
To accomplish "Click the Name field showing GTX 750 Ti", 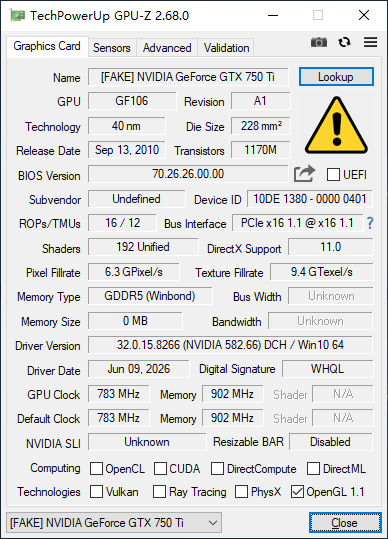I will click(x=188, y=77).
